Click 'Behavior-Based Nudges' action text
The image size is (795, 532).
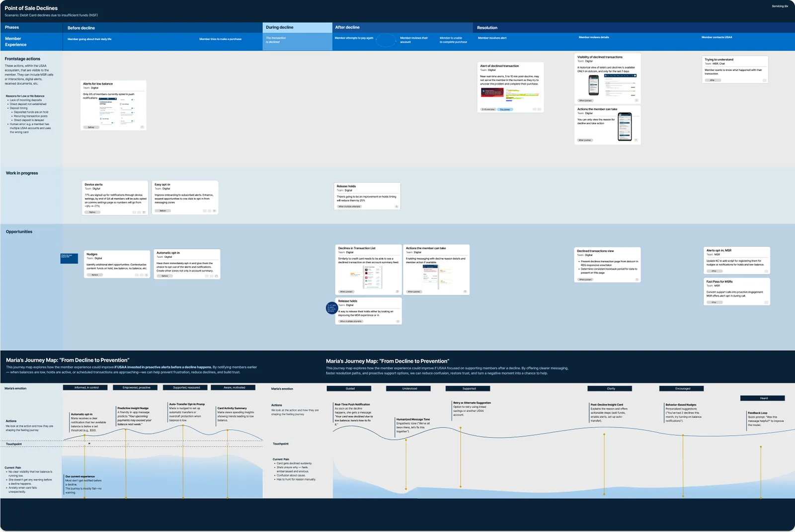(x=681, y=405)
